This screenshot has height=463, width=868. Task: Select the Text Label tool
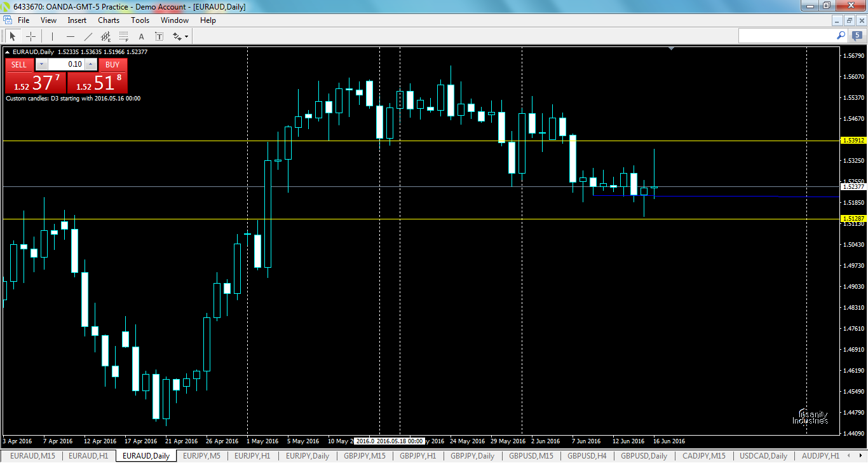[x=159, y=36]
